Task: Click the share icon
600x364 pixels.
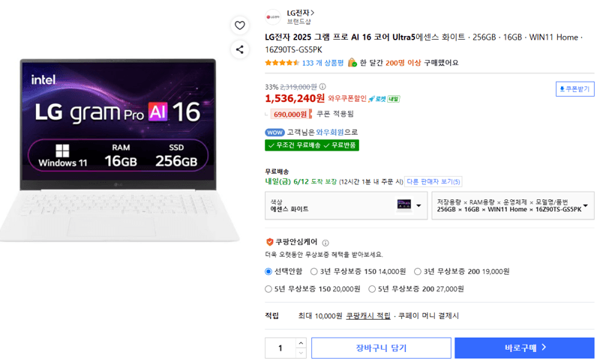Action: (x=239, y=49)
